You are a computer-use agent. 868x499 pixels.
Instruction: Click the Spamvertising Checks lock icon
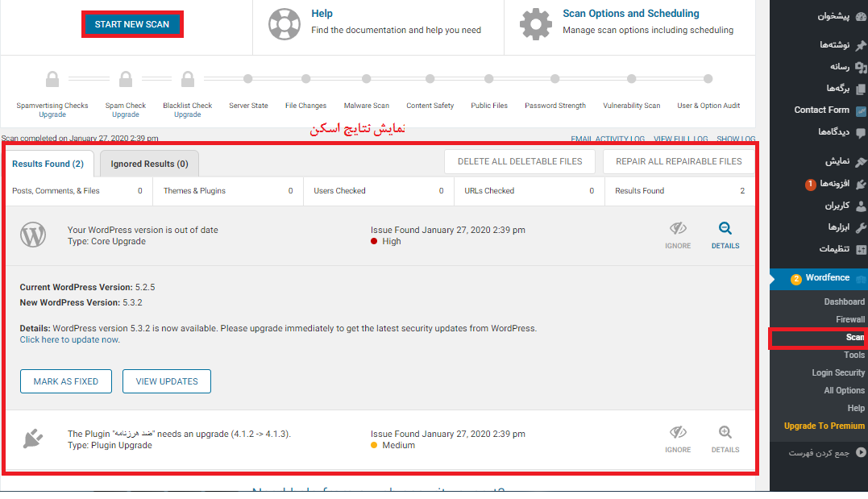coord(52,79)
